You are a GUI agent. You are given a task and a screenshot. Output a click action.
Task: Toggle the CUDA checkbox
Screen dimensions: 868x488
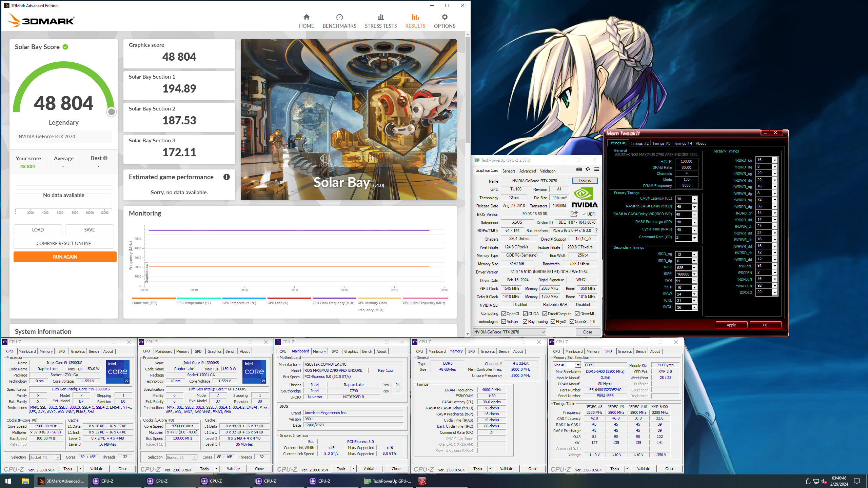point(525,313)
